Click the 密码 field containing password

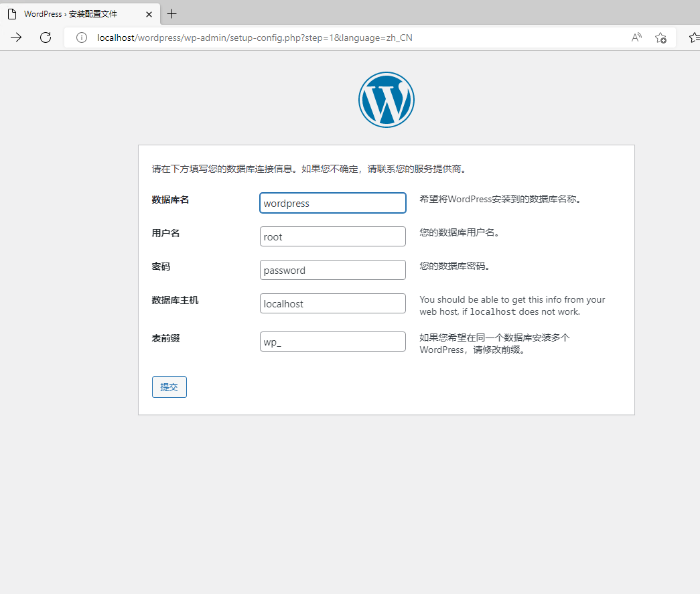coord(333,270)
